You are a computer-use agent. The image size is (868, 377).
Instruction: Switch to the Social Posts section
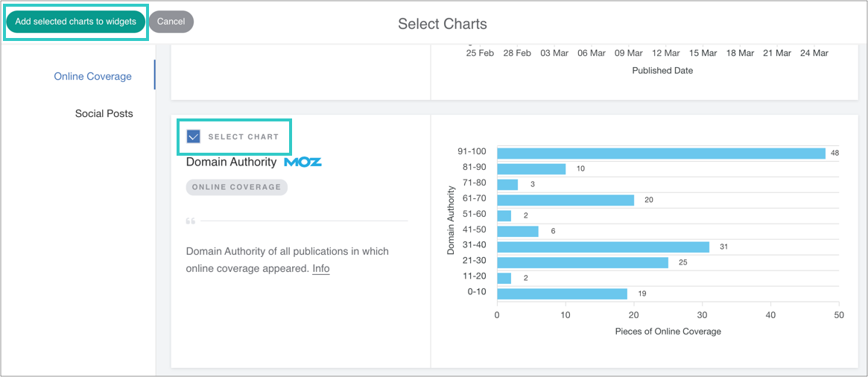pyautogui.click(x=104, y=113)
